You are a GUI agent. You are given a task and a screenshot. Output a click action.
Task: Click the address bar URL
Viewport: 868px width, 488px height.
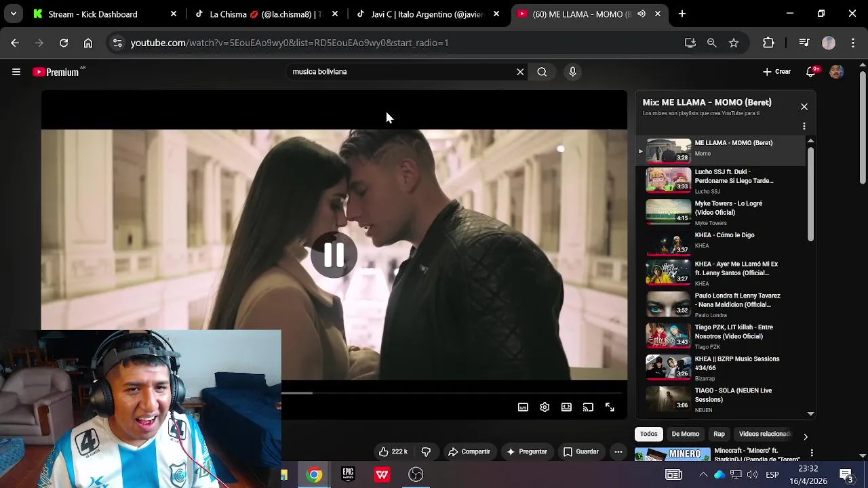(290, 43)
